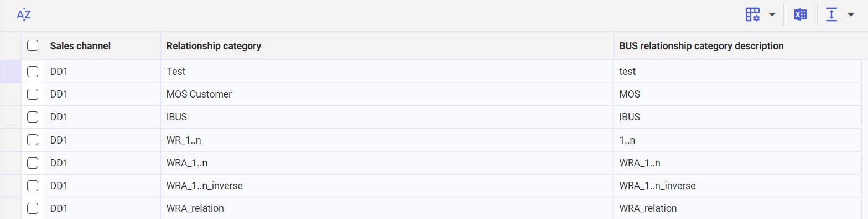Check the WRA_1..n_inverse row checkbox
The width and height of the screenshot is (868, 219).
(x=33, y=186)
